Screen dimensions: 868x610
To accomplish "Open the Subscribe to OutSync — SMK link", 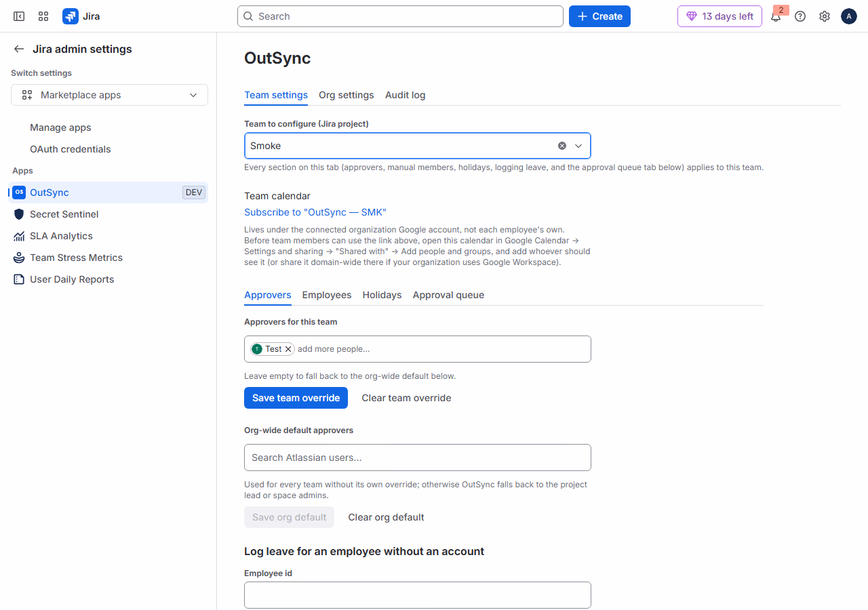I will [315, 212].
